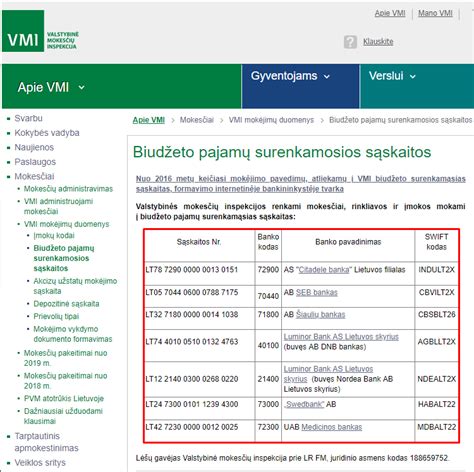Viewport: 474px width, 472px height.
Task: Click VMI mokėjimų duomenys breadcrumb item
Action: pyautogui.click(x=271, y=120)
